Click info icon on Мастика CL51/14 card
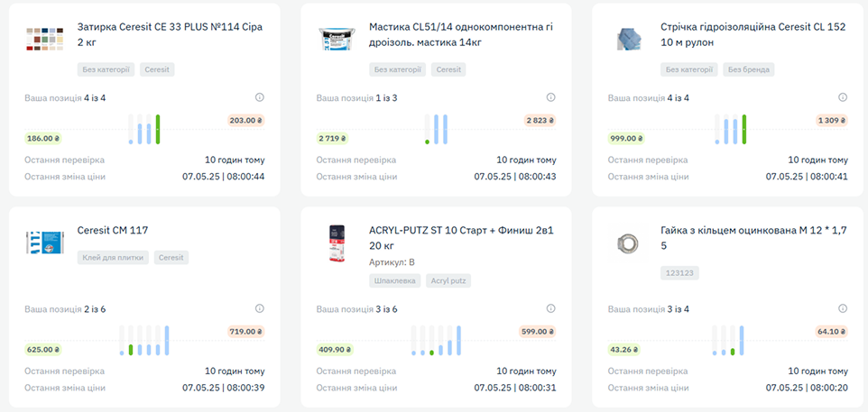The height and width of the screenshot is (412, 868). (x=550, y=97)
